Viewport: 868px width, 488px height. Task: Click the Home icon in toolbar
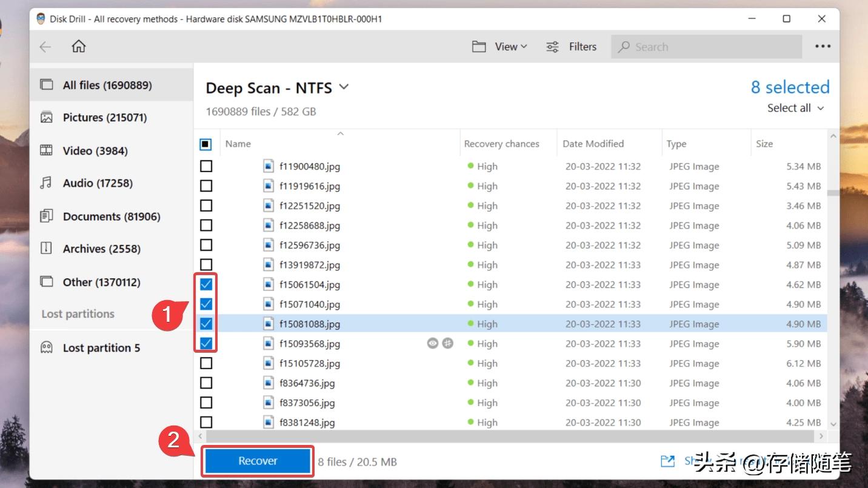[x=79, y=47]
